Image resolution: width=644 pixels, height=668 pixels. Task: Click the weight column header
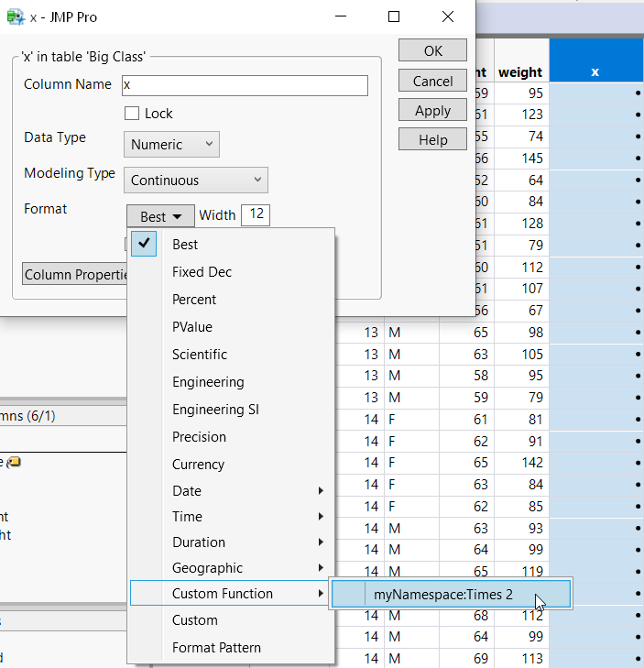click(x=519, y=71)
